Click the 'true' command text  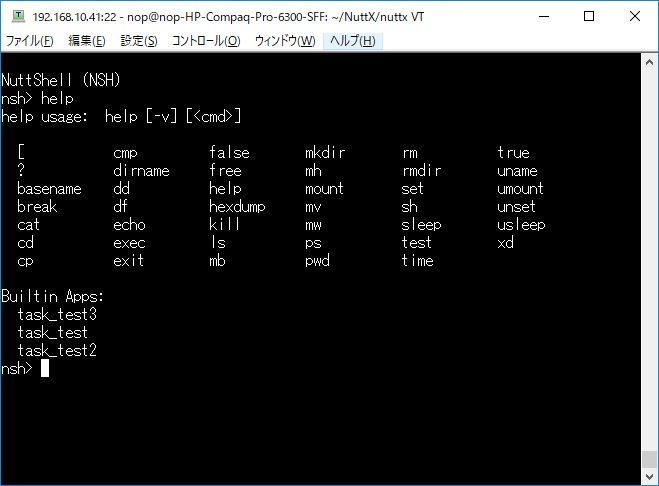(513, 153)
